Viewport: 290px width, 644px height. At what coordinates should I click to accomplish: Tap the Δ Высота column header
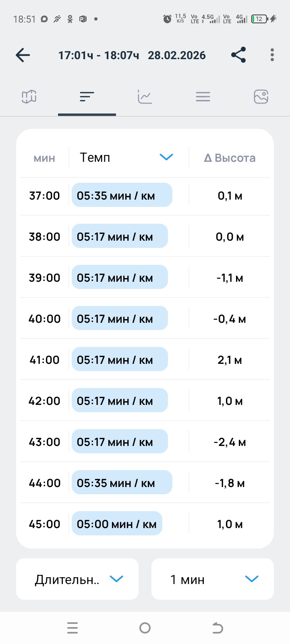[230, 158]
